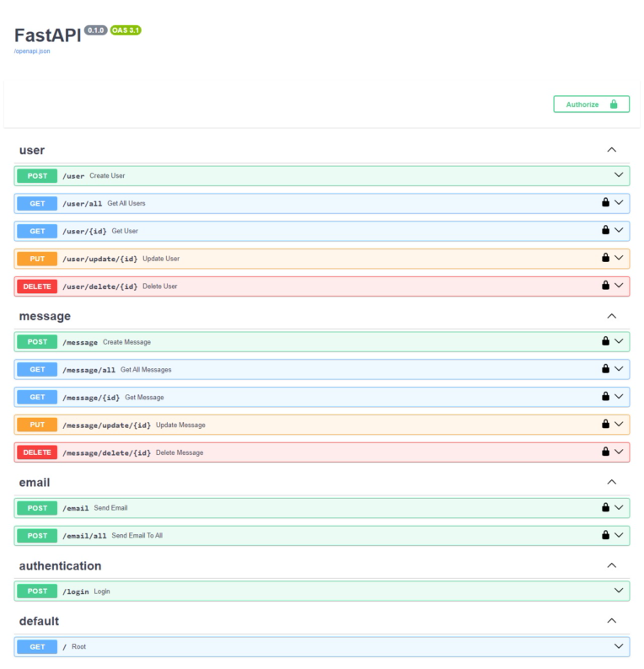Image resolution: width=644 pixels, height=669 pixels.
Task: Click the lock icon on GET /user/all
Action: 605,202
